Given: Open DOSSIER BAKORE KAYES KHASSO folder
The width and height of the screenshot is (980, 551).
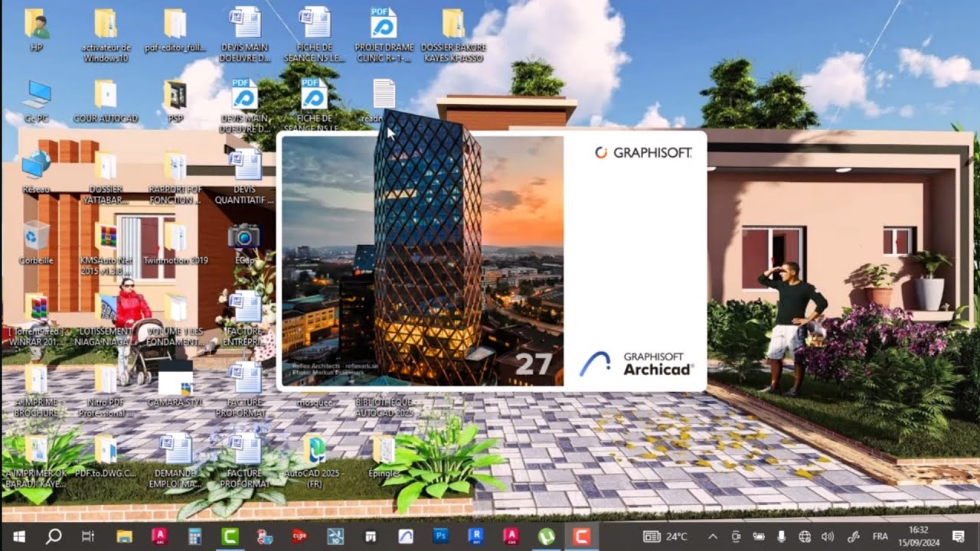Looking at the screenshot, I should point(453,24).
